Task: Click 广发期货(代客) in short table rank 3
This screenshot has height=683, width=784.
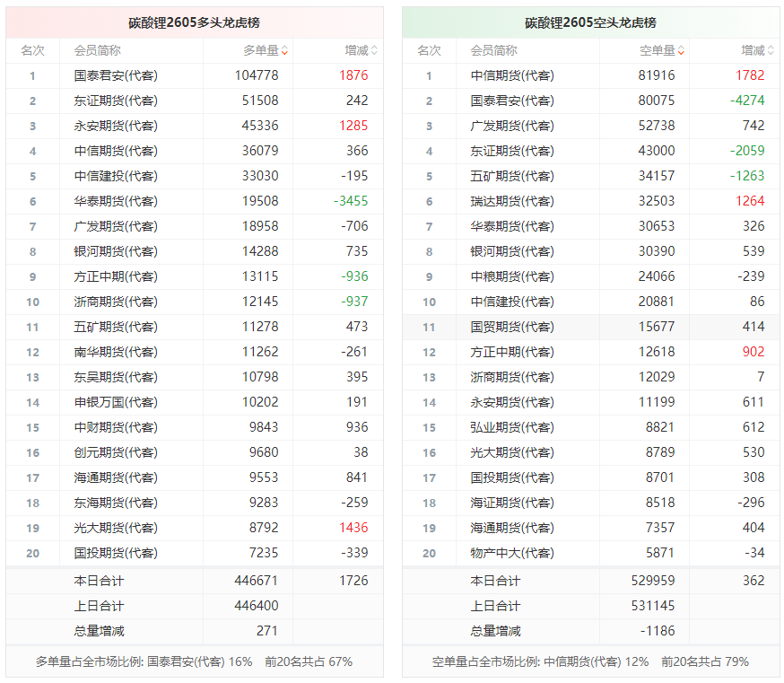Action: coord(512,126)
